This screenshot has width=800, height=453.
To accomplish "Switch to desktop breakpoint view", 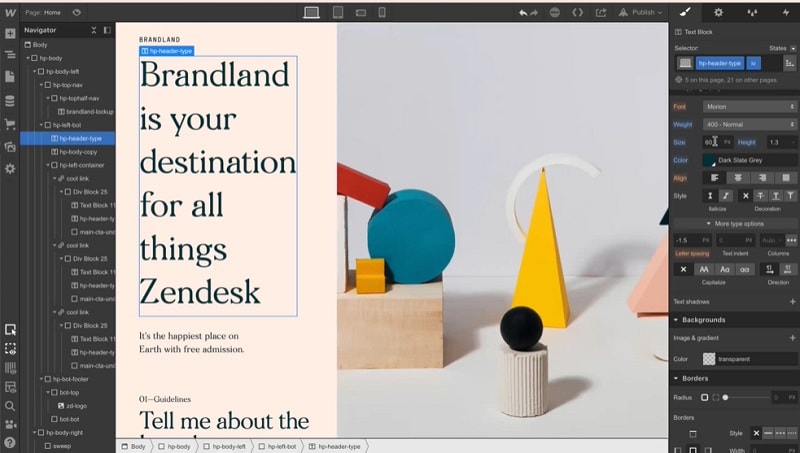I will click(311, 12).
